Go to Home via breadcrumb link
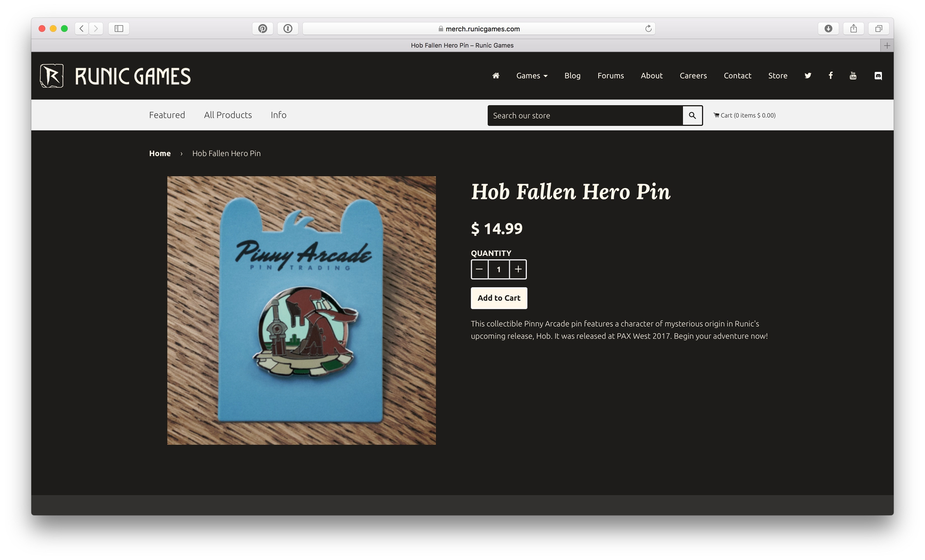925x560 pixels. click(160, 154)
